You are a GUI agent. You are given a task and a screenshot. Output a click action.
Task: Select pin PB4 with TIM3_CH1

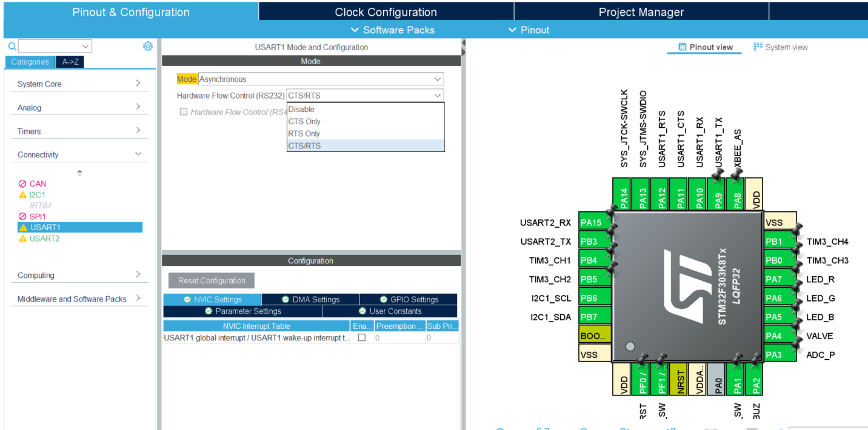[595, 260]
